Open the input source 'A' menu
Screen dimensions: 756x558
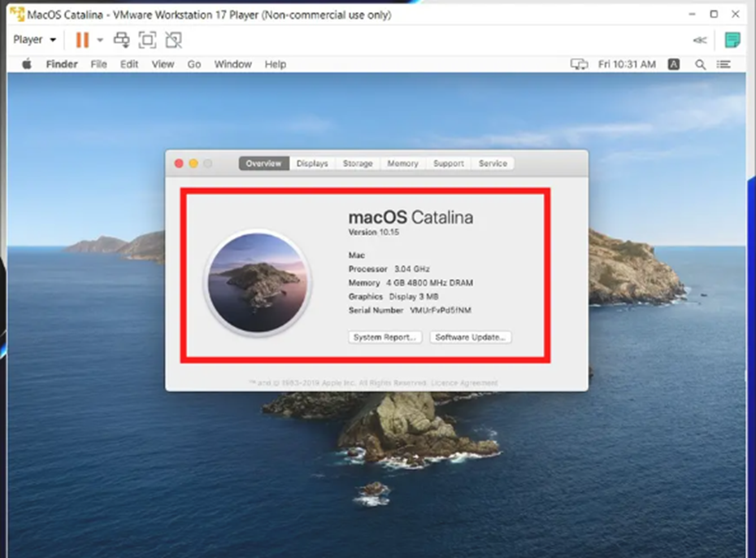click(674, 64)
